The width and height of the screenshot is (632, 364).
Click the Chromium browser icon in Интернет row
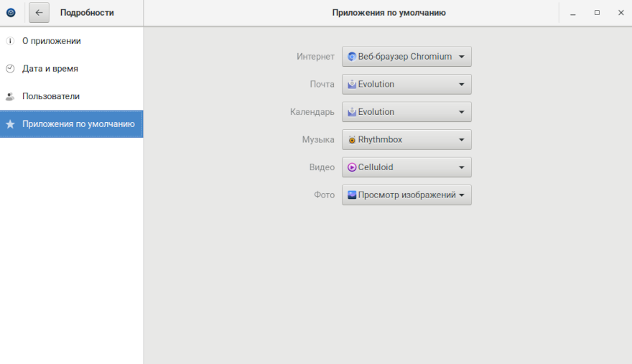pos(352,57)
